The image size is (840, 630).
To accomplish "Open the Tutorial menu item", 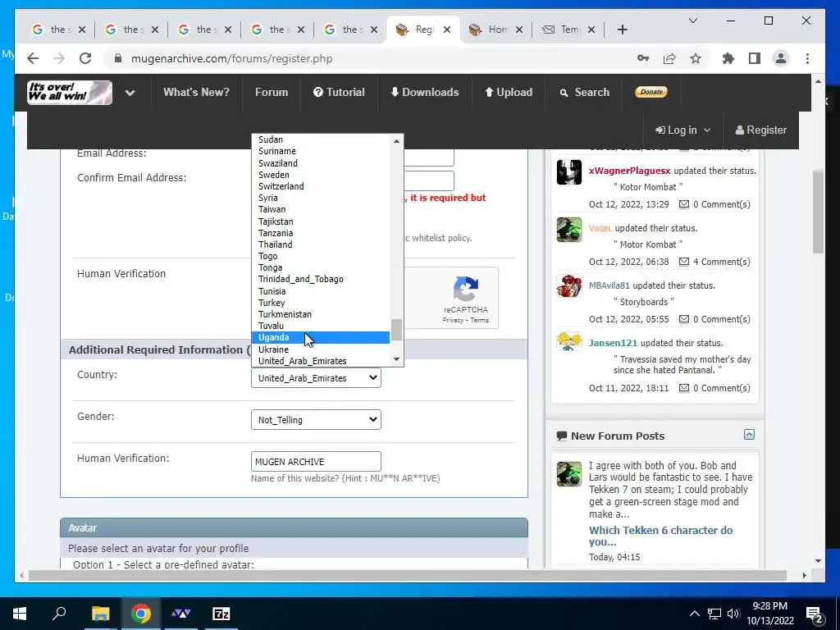I will [339, 92].
